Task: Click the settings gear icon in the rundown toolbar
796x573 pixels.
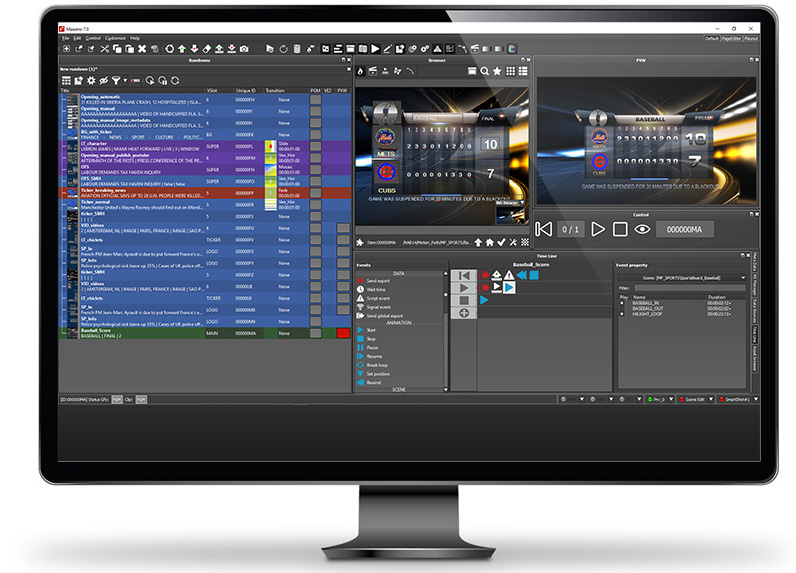Action: (91, 80)
